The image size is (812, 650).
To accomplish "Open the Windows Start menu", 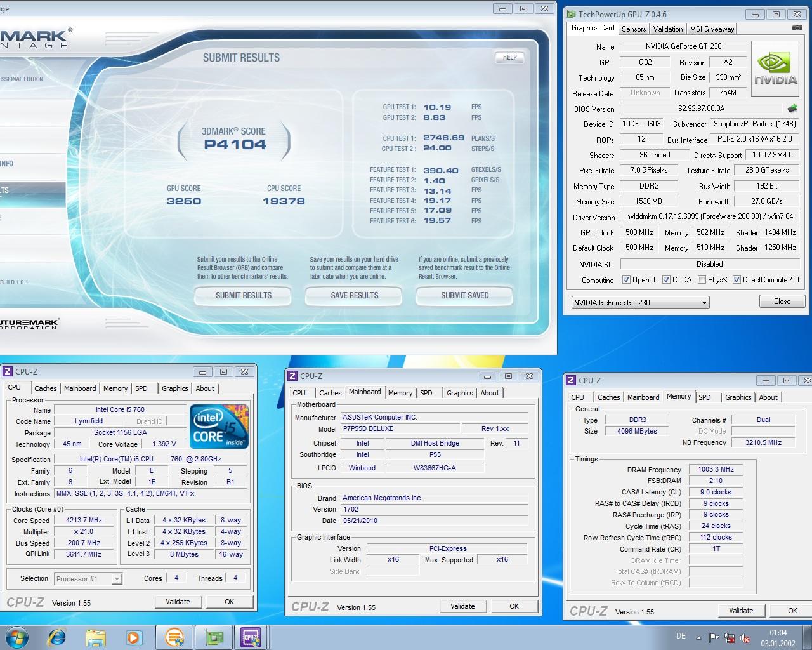I will click(17, 637).
